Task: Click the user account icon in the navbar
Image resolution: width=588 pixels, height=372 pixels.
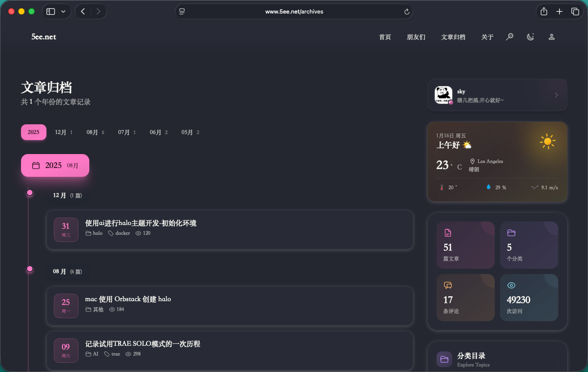Action: (x=552, y=37)
